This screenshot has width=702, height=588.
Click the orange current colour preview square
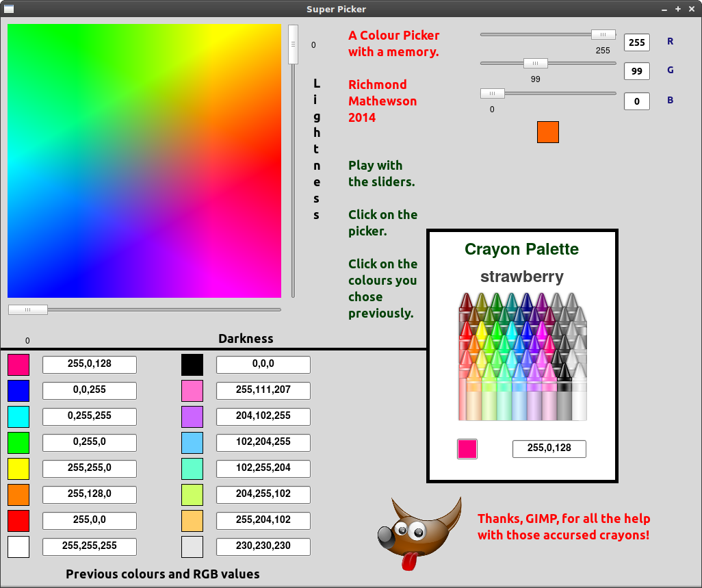pyautogui.click(x=548, y=132)
